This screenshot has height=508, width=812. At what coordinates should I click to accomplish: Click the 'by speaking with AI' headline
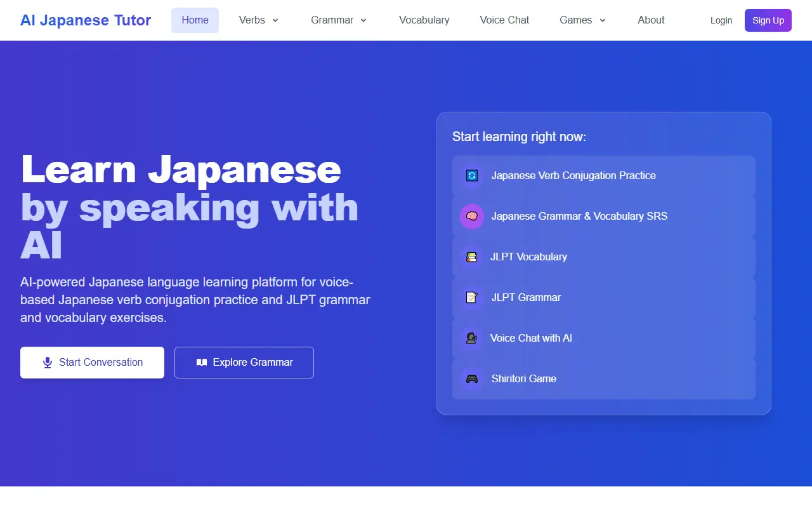tap(189, 226)
